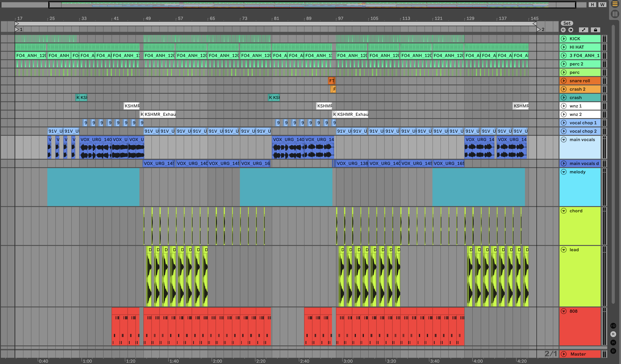
Task: Jump to previous locator arrow
Action: pos(563,30)
